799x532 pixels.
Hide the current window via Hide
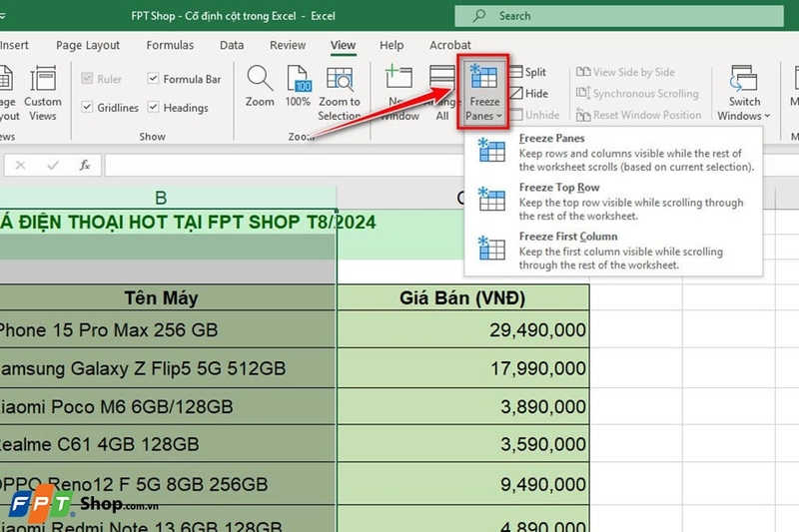pos(529,94)
